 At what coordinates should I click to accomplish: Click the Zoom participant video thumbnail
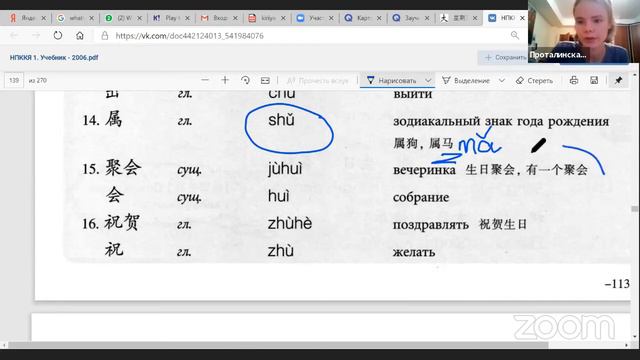[584, 31]
